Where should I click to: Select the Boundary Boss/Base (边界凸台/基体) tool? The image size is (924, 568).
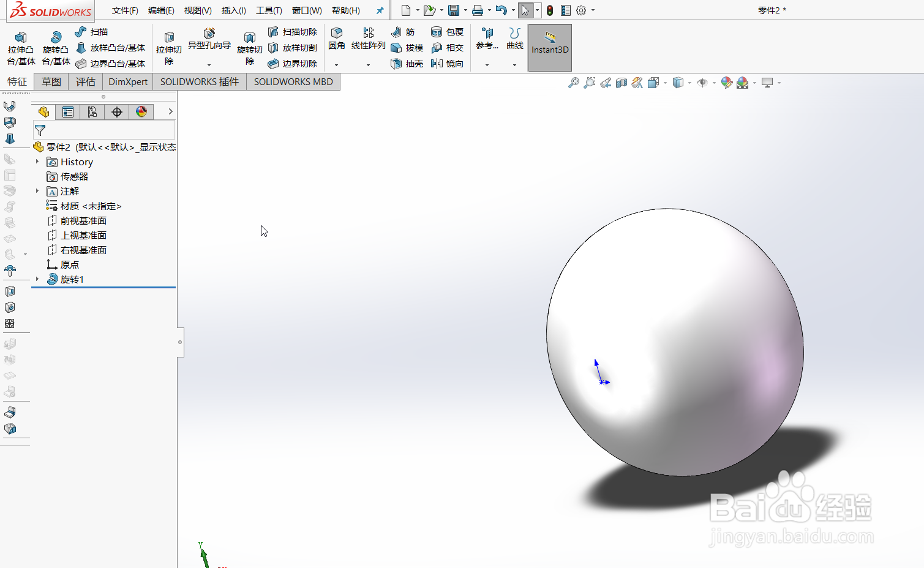click(110, 64)
